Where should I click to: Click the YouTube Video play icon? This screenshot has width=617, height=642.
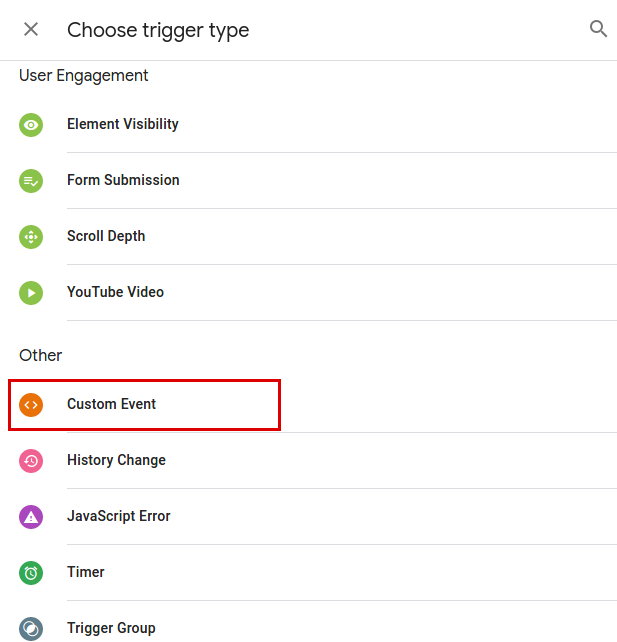tap(31, 293)
